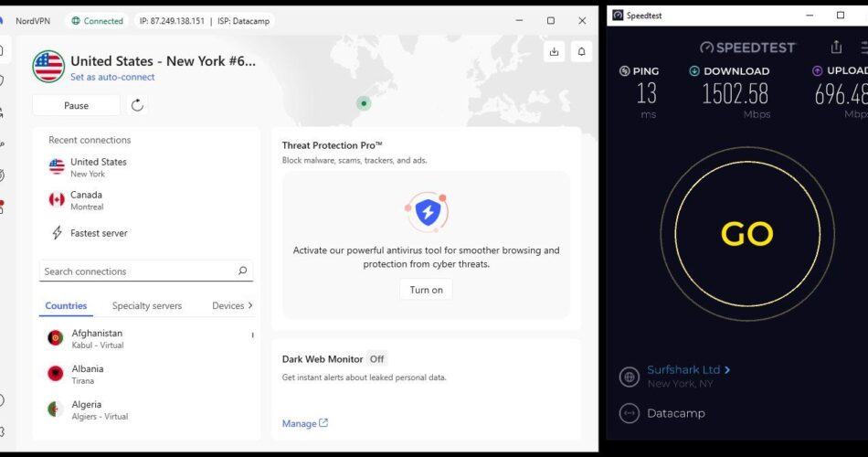Click the Threat Protection shield icon

point(426,213)
